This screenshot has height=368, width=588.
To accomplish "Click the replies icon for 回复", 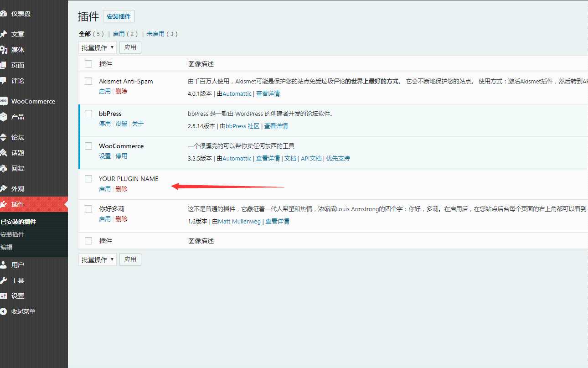I will coord(3,168).
